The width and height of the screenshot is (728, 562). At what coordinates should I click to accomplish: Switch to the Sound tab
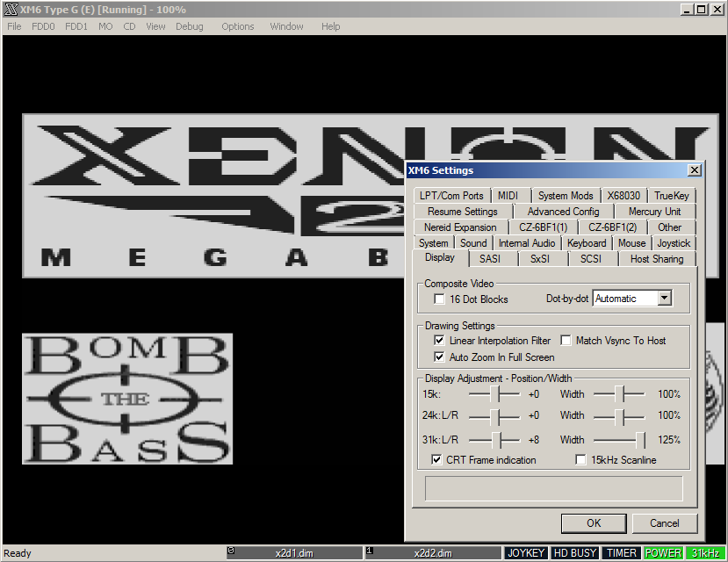(473, 243)
